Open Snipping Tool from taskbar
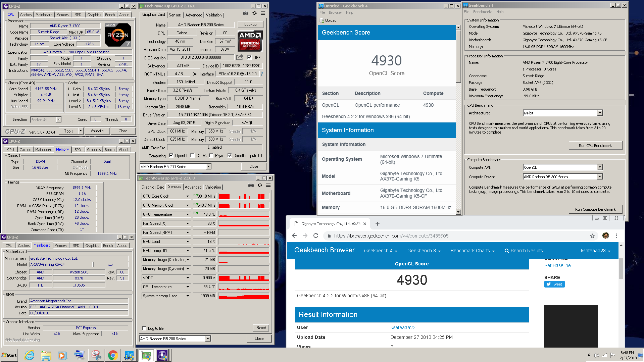644x362 pixels. pos(96,355)
